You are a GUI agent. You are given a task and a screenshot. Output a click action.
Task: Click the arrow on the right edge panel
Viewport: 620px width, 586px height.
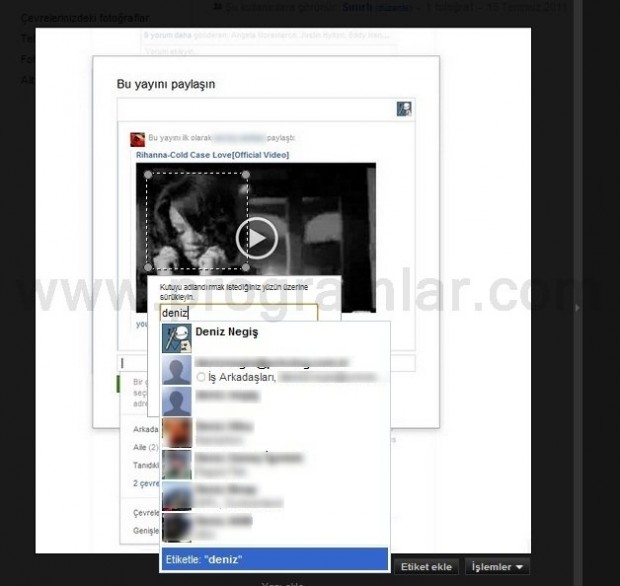[x=577, y=308]
